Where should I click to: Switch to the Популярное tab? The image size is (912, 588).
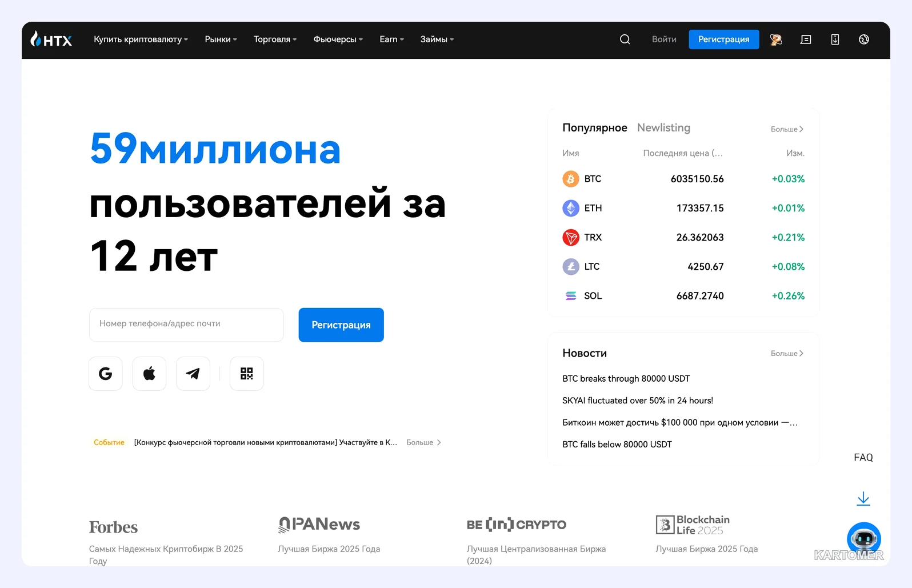595,128
